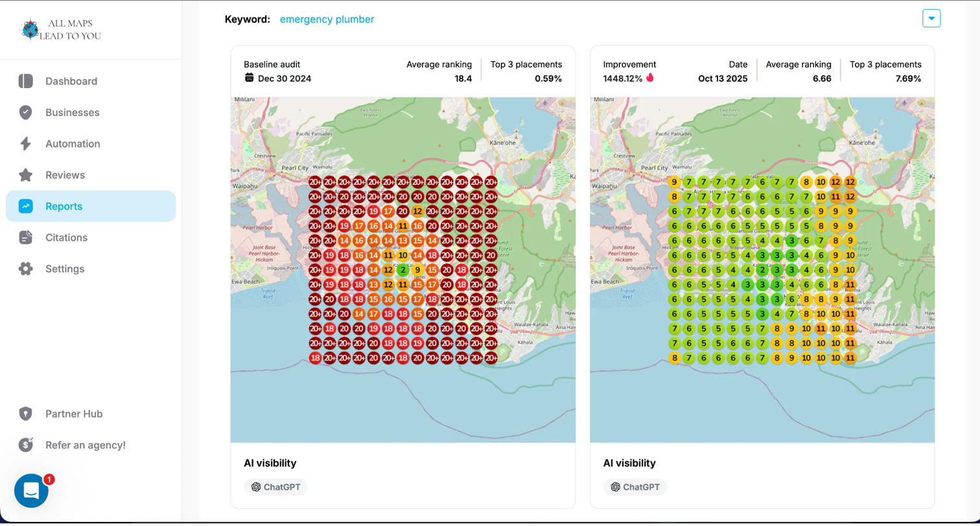980x526 pixels.
Task: Expand the keyword dropdown arrow
Action: coord(931,19)
